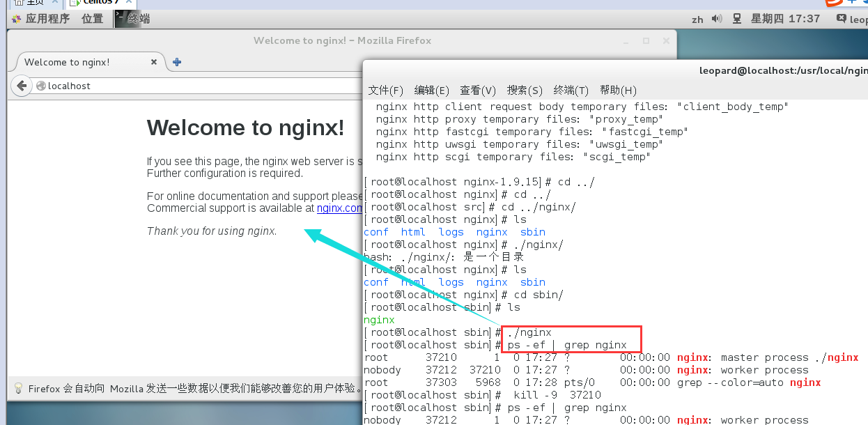Open the terminal 搜索(S) menu
Image resolution: width=868 pixels, height=425 pixels.
(525, 91)
